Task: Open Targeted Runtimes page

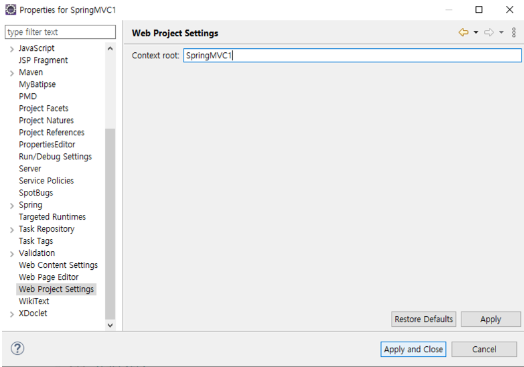Action: [52, 217]
